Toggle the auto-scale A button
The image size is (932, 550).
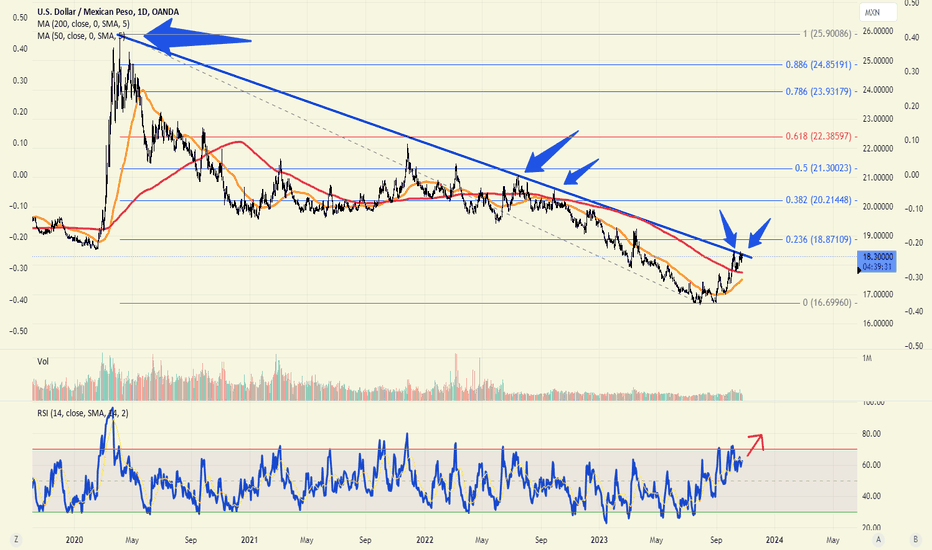(x=878, y=540)
